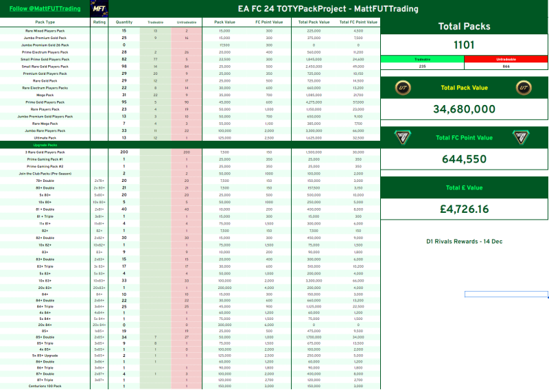Click the red Untradeable label under Total Packs

coord(506,59)
